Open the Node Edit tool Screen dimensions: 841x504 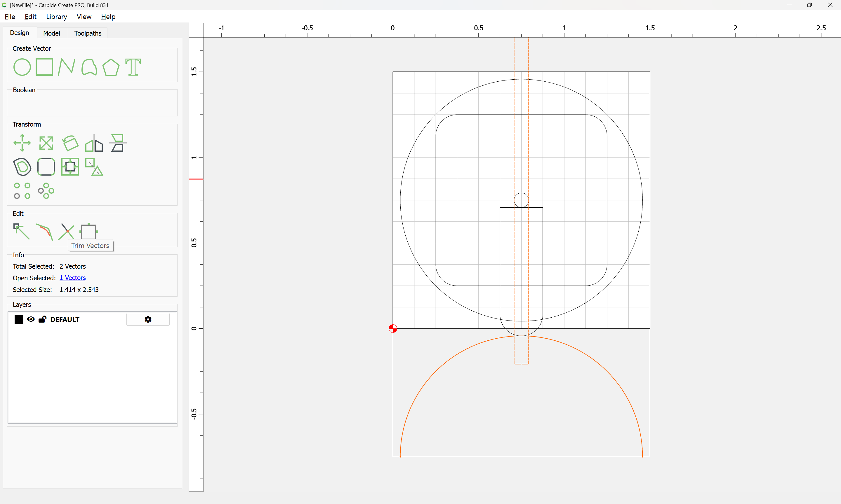[x=21, y=232]
